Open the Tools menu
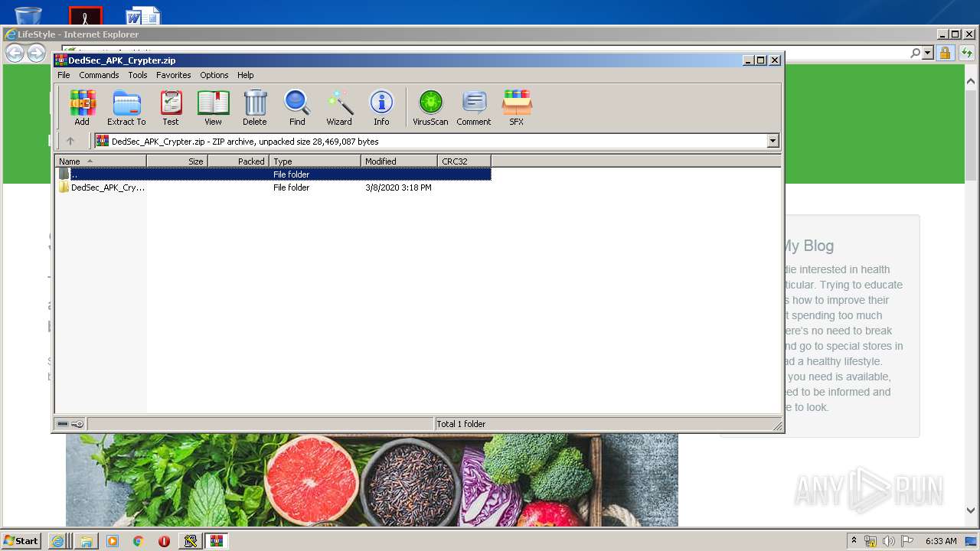 [x=138, y=75]
